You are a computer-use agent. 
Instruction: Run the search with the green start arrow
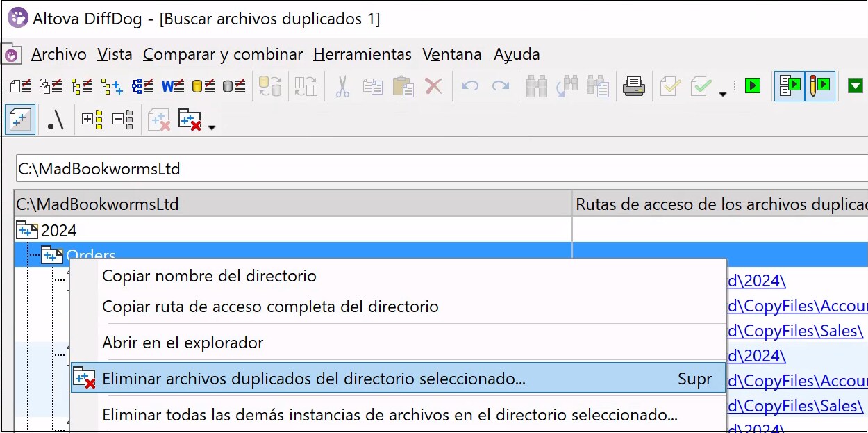click(752, 85)
